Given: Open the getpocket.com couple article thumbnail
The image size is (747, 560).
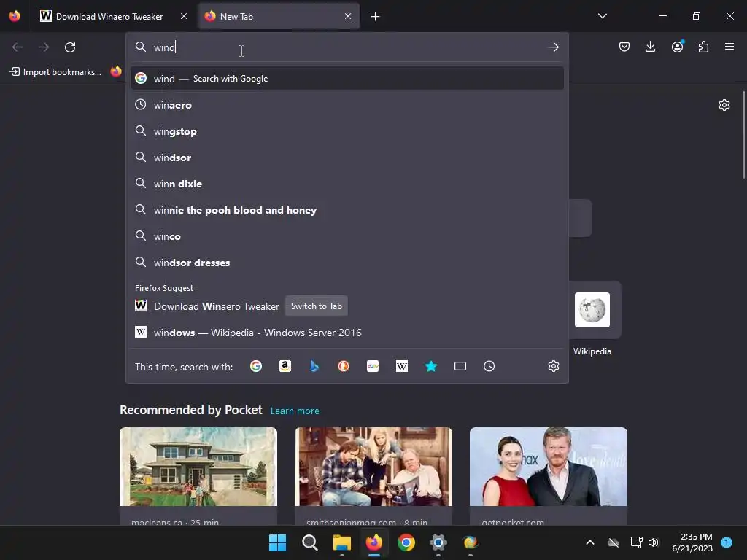Looking at the screenshot, I should [x=549, y=467].
